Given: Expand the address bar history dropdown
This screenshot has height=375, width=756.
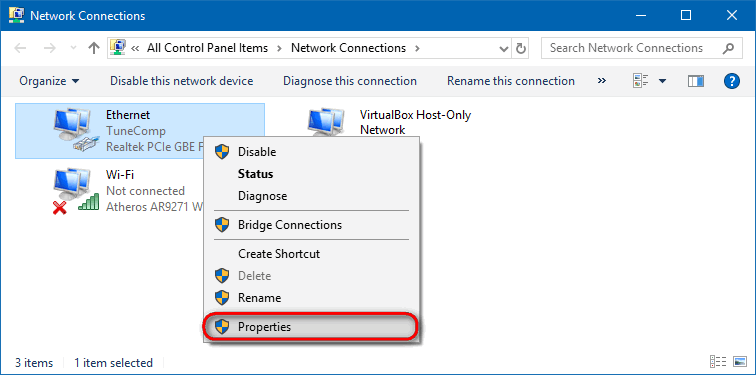Looking at the screenshot, I should tap(504, 48).
